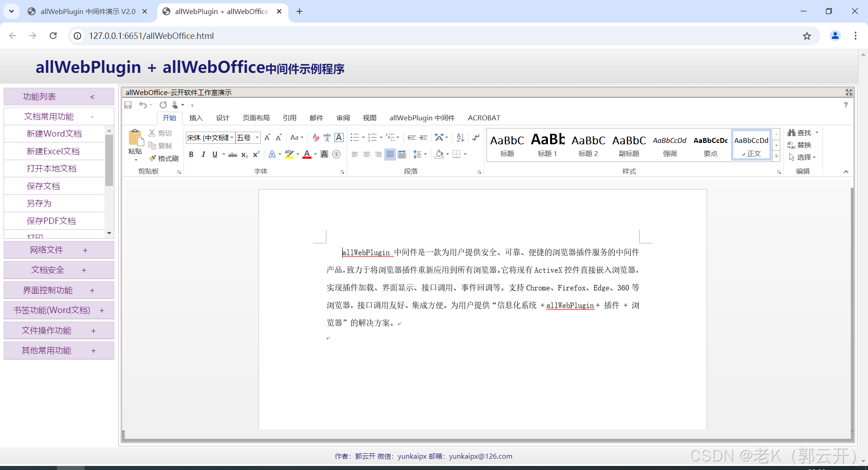Open the 页面布局 ribbon tab

256,118
